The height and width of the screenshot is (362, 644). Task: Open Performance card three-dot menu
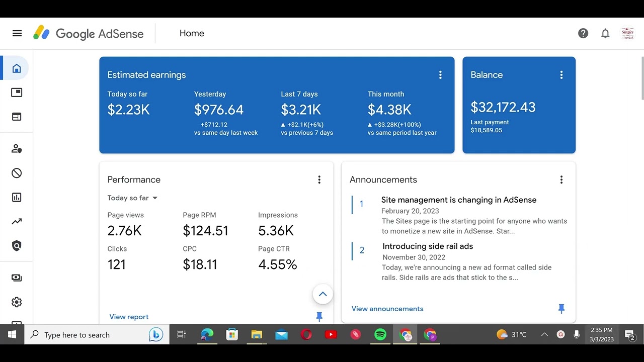pyautogui.click(x=319, y=179)
